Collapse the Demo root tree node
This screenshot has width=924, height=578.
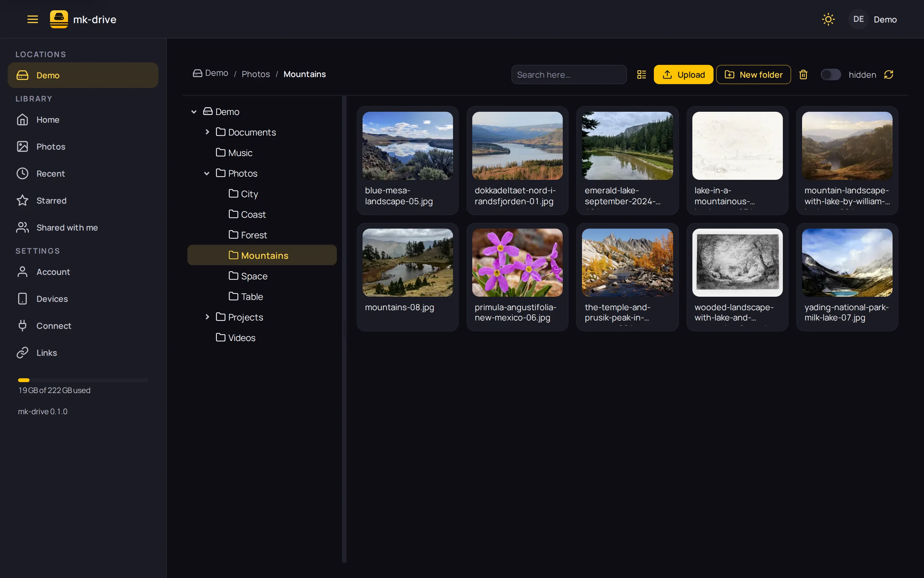click(x=194, y=112)
